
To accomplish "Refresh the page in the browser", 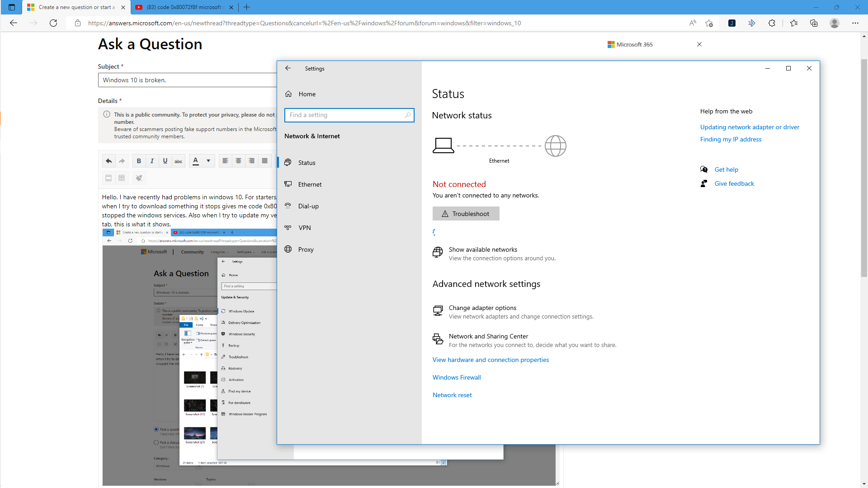I will (53, 23).
